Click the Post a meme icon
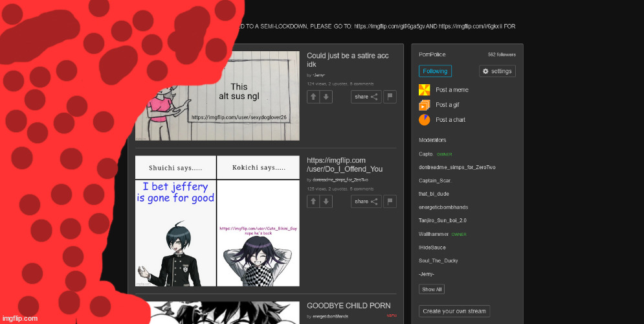 tap(425, 90)
